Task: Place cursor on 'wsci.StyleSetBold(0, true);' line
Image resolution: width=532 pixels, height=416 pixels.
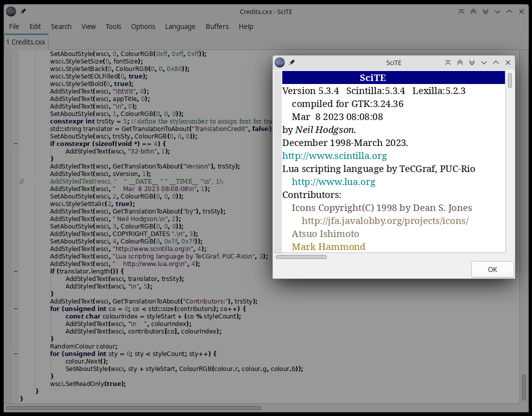Action: tap(92, 83)
